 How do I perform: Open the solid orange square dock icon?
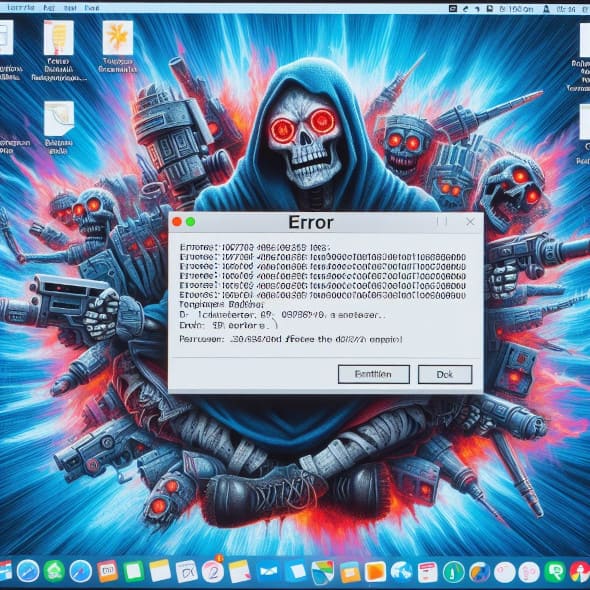pos(375,572)
